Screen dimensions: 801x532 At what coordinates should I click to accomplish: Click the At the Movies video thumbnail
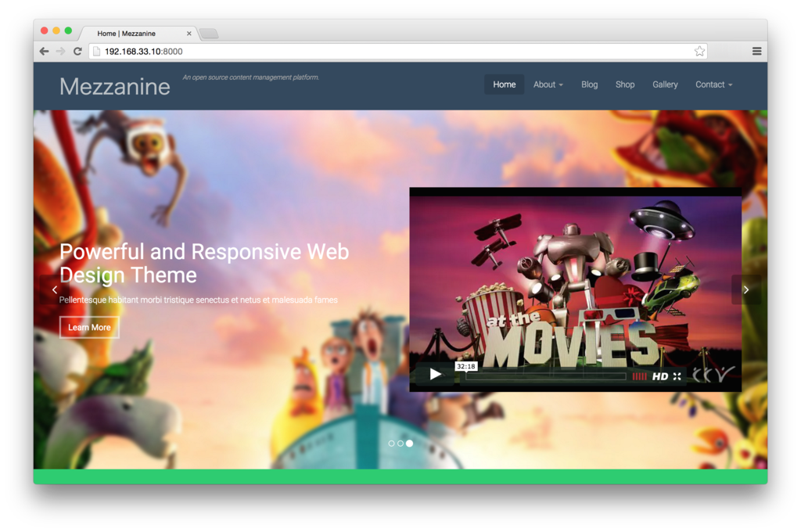[575, 289]
